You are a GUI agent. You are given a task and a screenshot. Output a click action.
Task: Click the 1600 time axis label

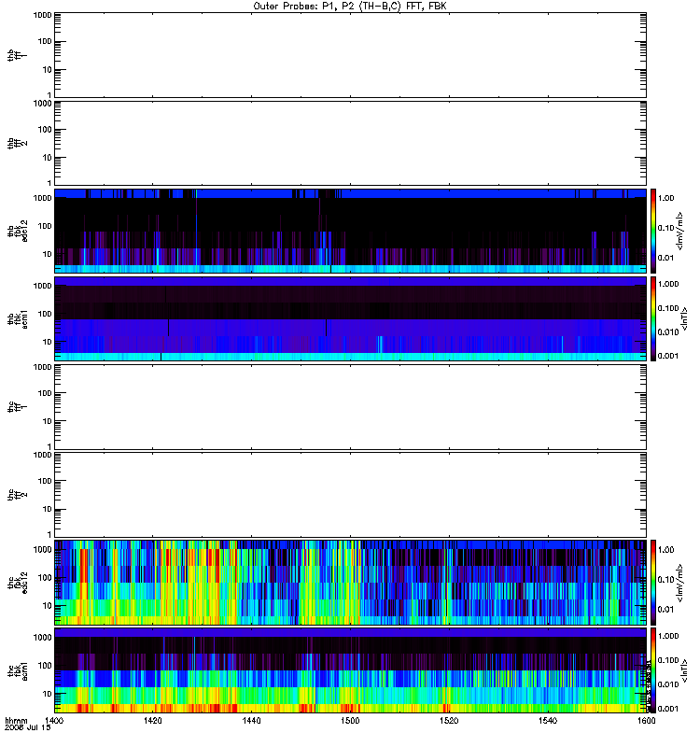click(x=646, y=720)
